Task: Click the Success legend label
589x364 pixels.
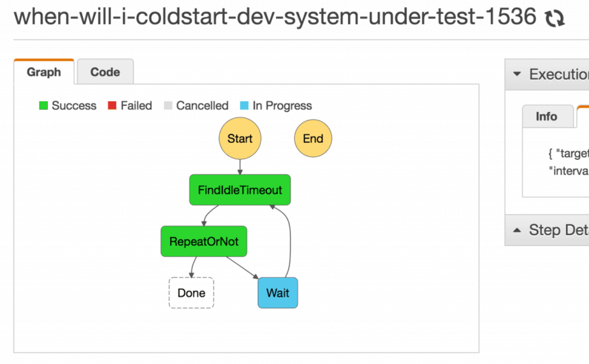Action: [x=74, y=106]
